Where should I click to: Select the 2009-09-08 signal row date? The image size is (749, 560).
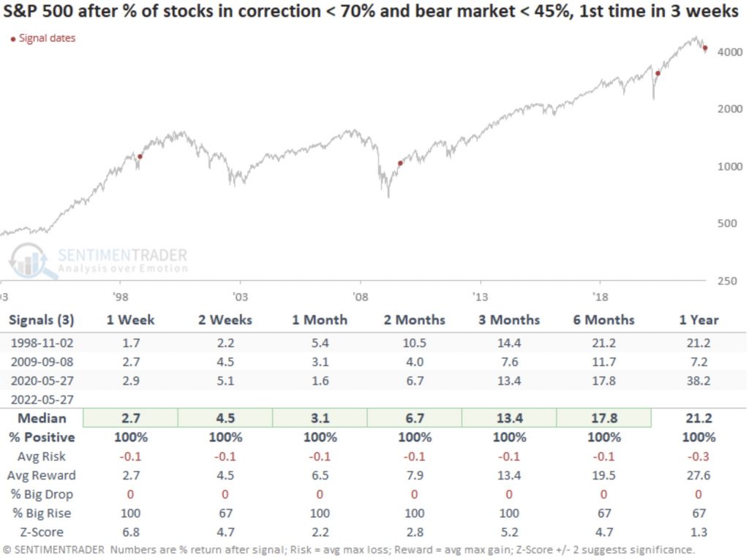tap(42, 360)
